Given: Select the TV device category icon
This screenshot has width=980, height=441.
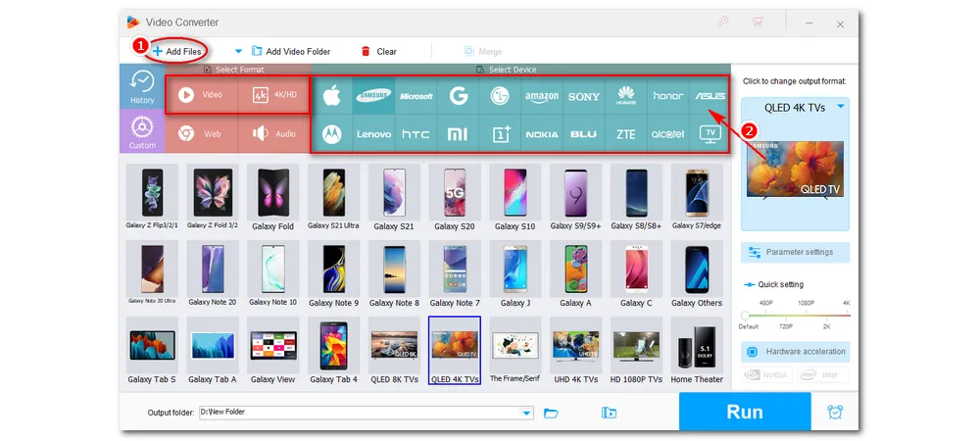Looking at the screenshot, I should (x=710, y=133).
